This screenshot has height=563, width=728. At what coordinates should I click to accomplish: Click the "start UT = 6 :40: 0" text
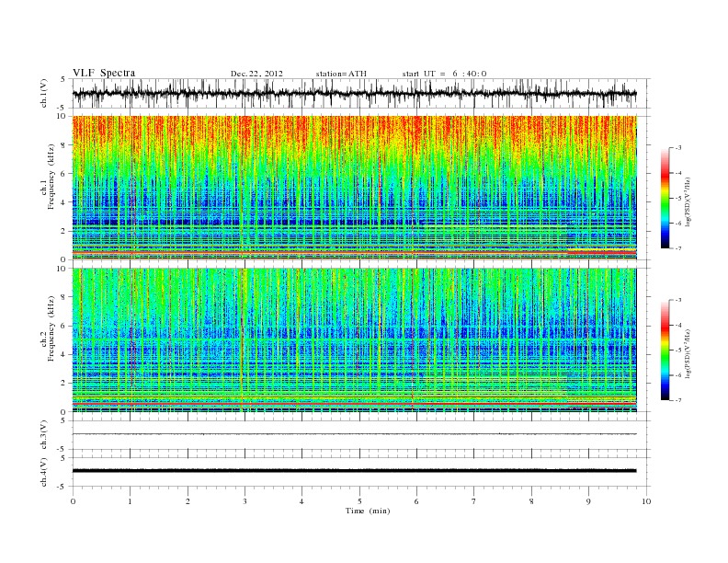[444, 74]
